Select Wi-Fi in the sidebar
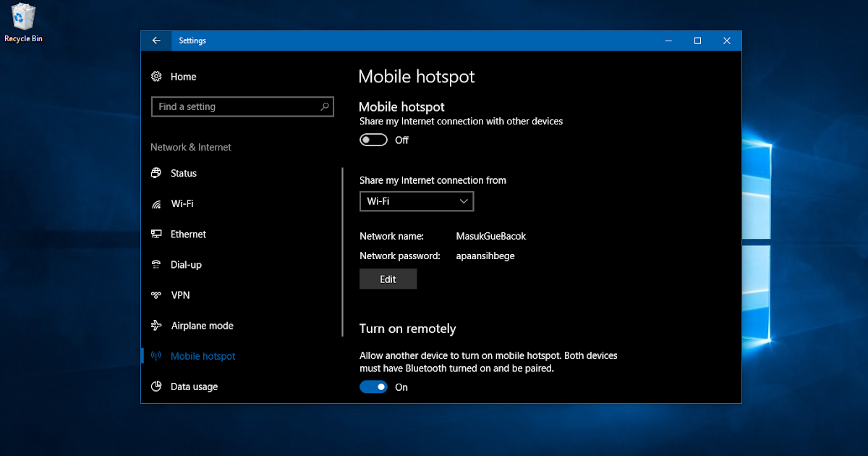The image size is (868, 456). point(182,204)
